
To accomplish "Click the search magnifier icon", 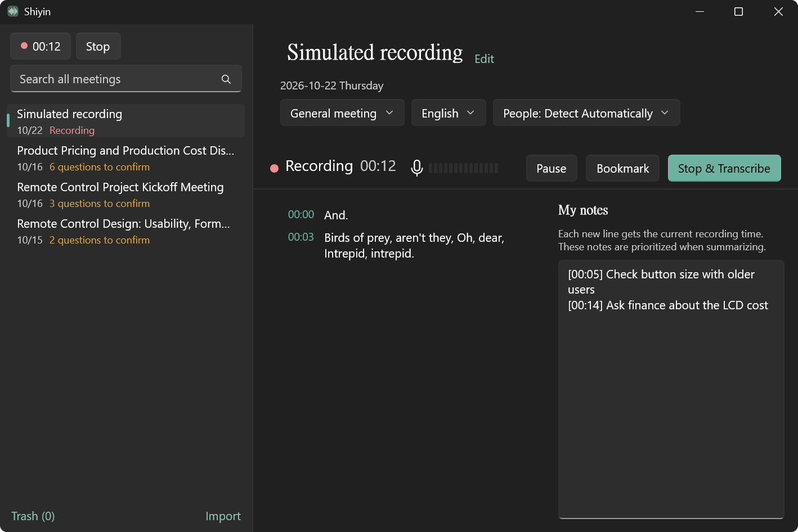I will click(226, 79).
